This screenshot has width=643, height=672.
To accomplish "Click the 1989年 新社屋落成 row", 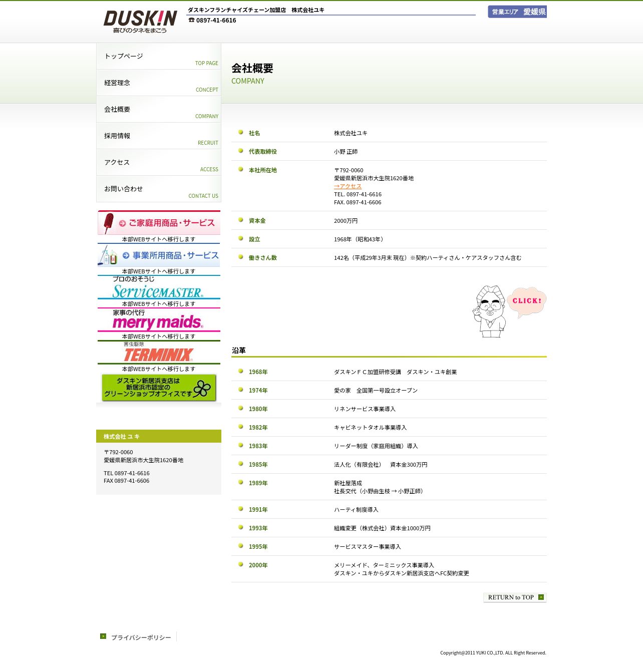I will coord(389,487).
